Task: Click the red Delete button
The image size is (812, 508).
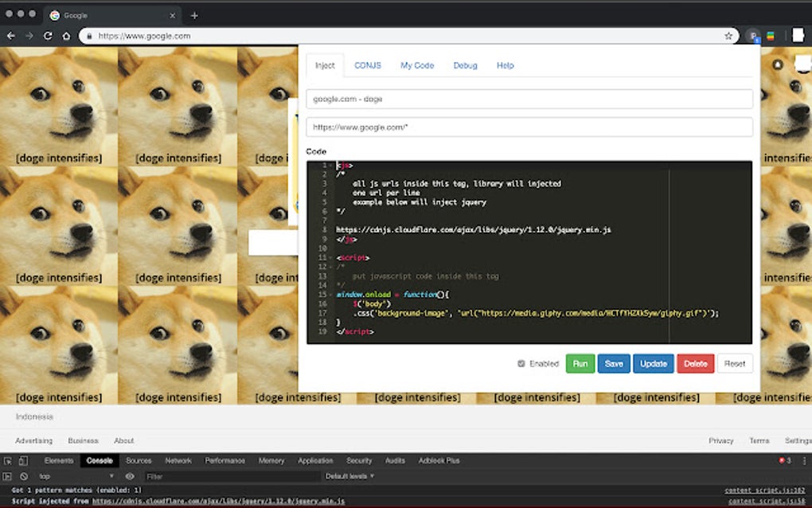Action: pyautogui.click(x=696, y=364)
